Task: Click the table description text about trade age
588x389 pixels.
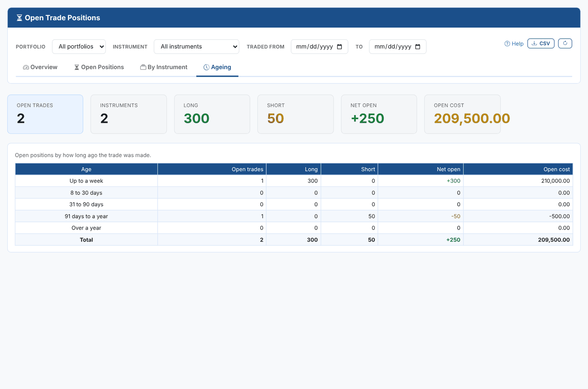Action: click(x=83, y=155)
